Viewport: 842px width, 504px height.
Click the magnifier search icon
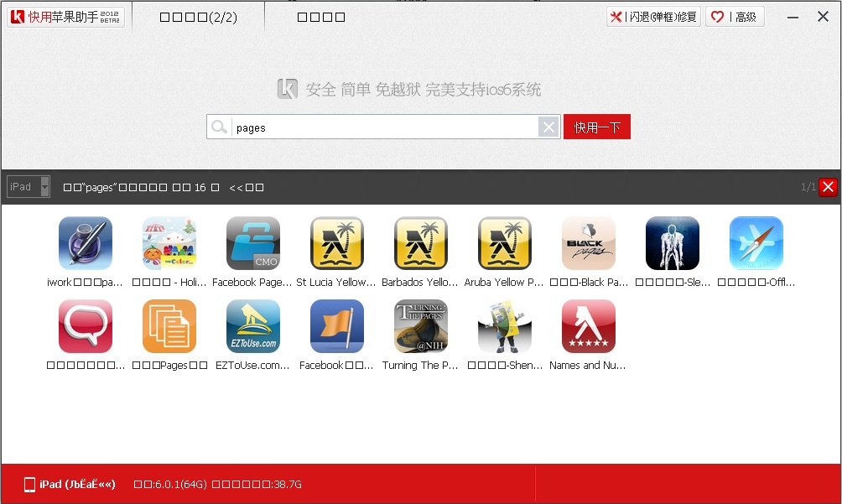click(219, 127)
